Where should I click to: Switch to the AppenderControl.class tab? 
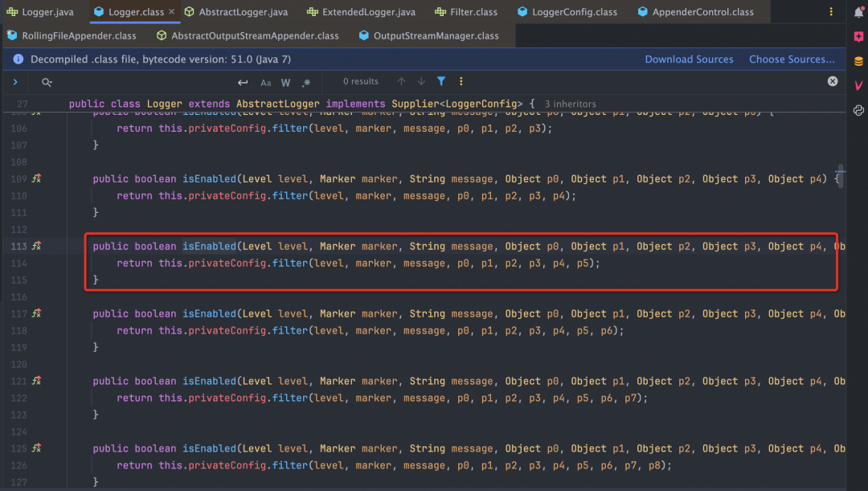696,11
